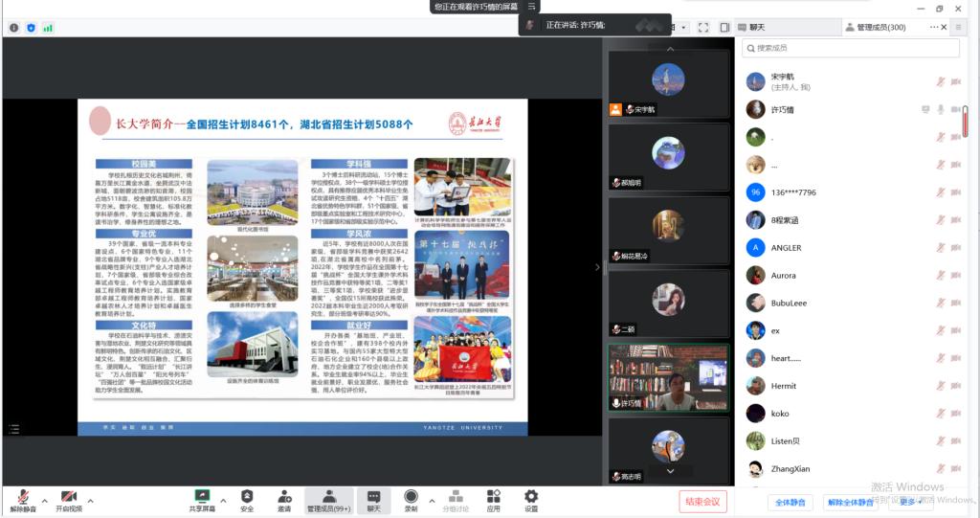Viewport: 980px width, 518px height.
Task: Enter full screen view mode
Action: [703, 28]
